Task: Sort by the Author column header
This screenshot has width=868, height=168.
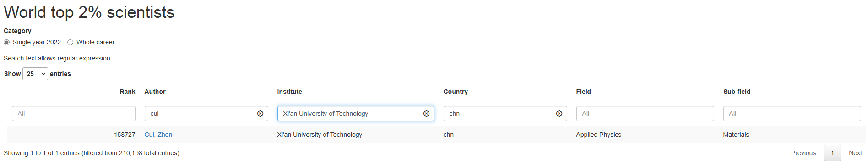Action: click(155, 92)
